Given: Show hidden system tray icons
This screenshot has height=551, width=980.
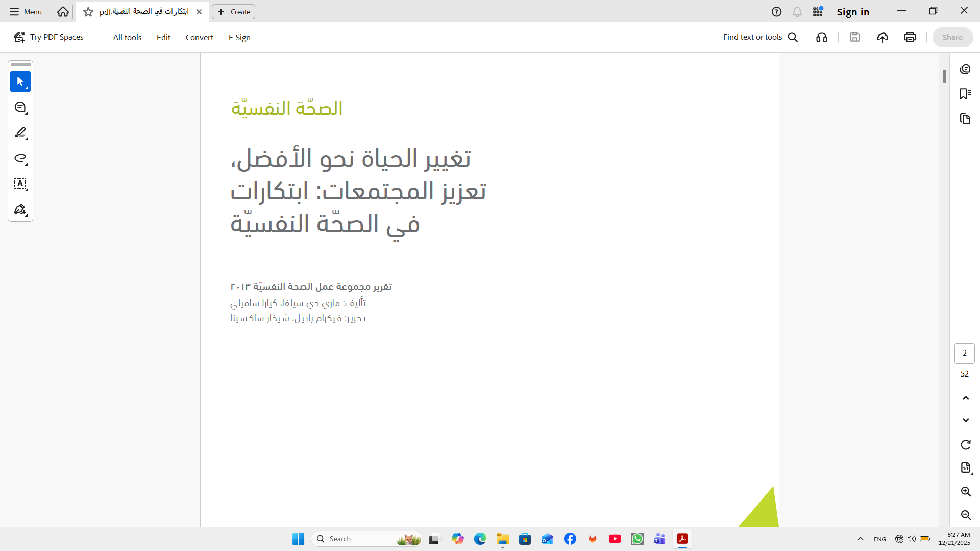Looking at the screenshot, I should tap(861, 539).
